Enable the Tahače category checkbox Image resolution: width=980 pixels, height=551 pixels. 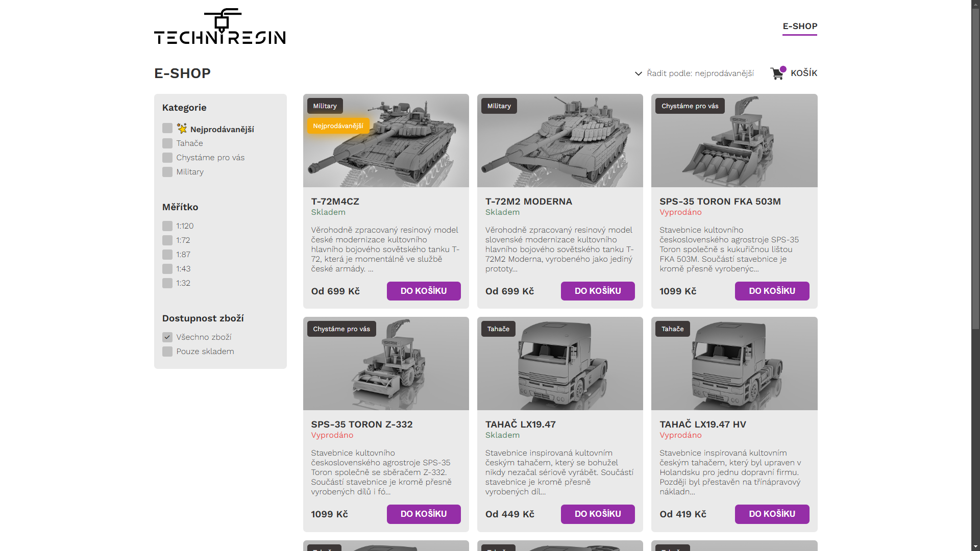point(167,143)
